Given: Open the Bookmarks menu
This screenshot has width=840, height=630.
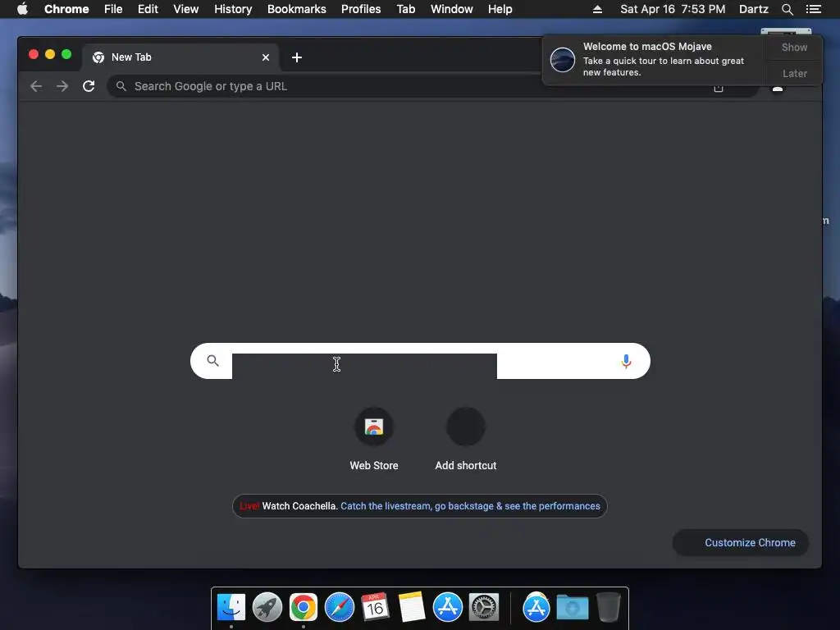Looking at the screenshot, I should (297, 9).
